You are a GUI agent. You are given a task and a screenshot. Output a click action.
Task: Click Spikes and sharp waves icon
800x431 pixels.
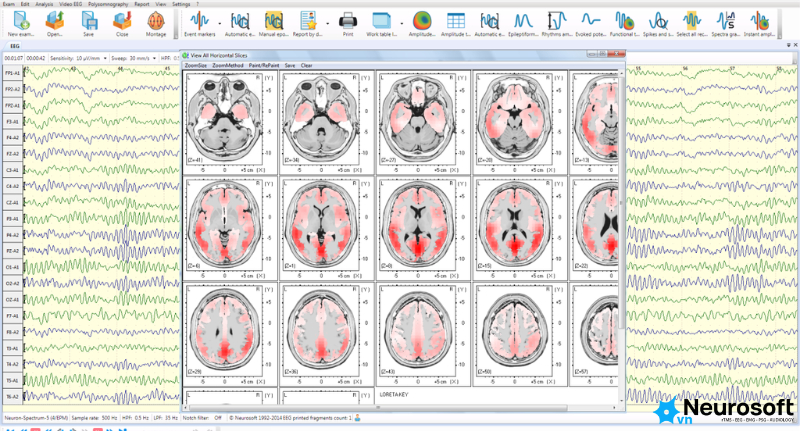tap(658, 24)
